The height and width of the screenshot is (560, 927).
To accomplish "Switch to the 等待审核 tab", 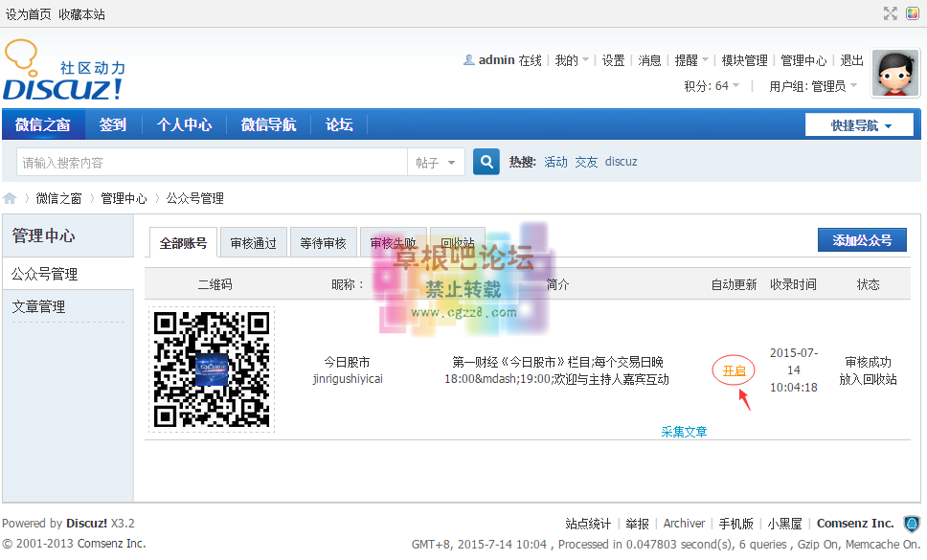I will tap(324, 242).
